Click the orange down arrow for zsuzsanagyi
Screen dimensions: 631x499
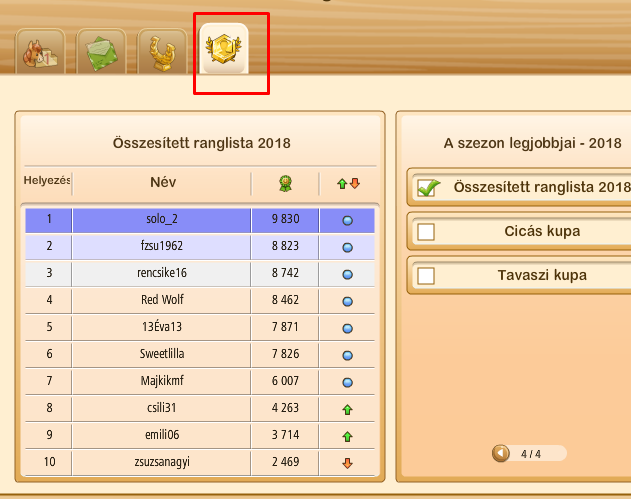coord(348,464)
